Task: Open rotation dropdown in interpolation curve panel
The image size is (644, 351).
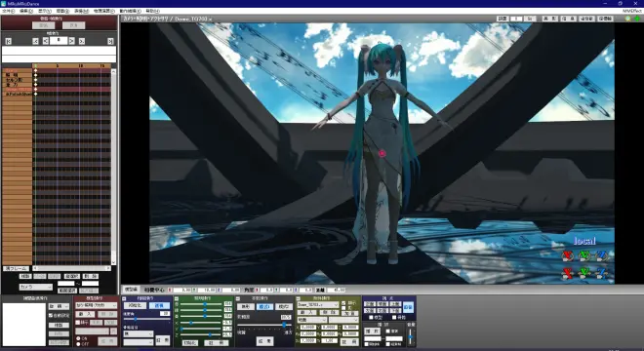Action: pyautogui.click(x=59, y=306)
